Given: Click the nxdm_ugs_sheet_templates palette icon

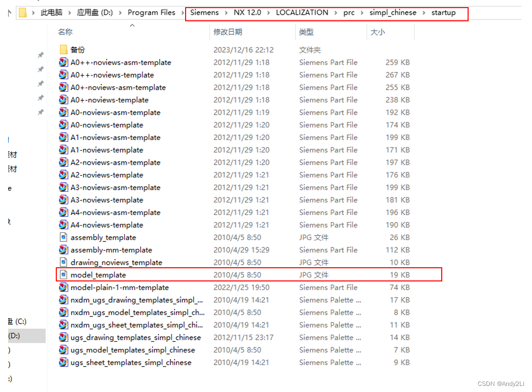Looking at the screenshot, I should (x=63, y=325).
